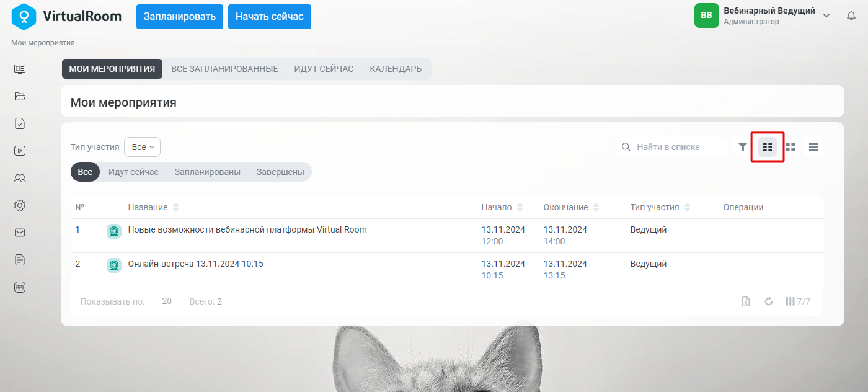Click the filter funnel icon

[x=743, y=147]
